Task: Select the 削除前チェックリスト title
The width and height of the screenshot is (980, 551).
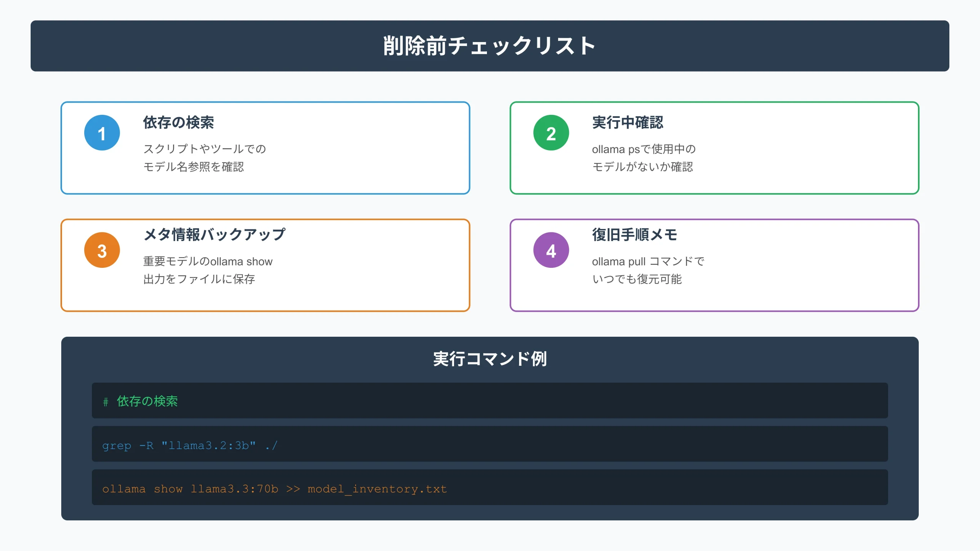Action: 490,46
